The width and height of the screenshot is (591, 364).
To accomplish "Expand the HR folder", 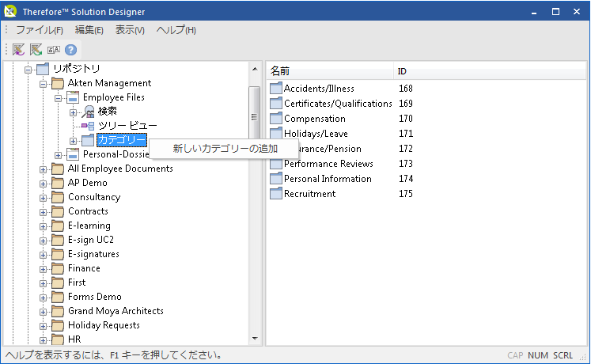I will point(43,340).
